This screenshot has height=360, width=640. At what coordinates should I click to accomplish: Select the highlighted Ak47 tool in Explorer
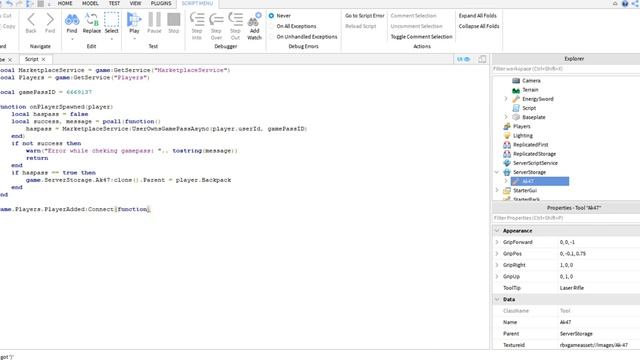point(540,181)
